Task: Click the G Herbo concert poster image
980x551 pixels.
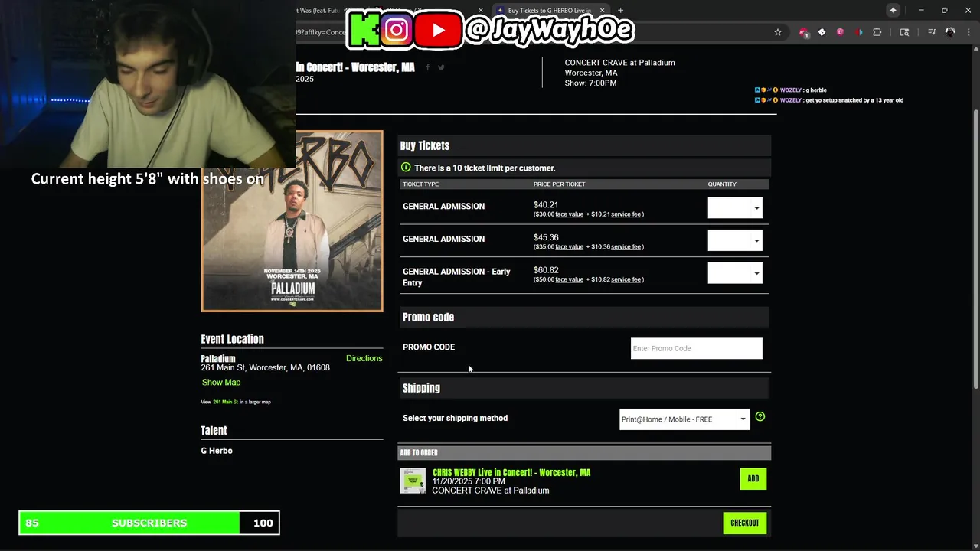Action: tap(292, 221)
